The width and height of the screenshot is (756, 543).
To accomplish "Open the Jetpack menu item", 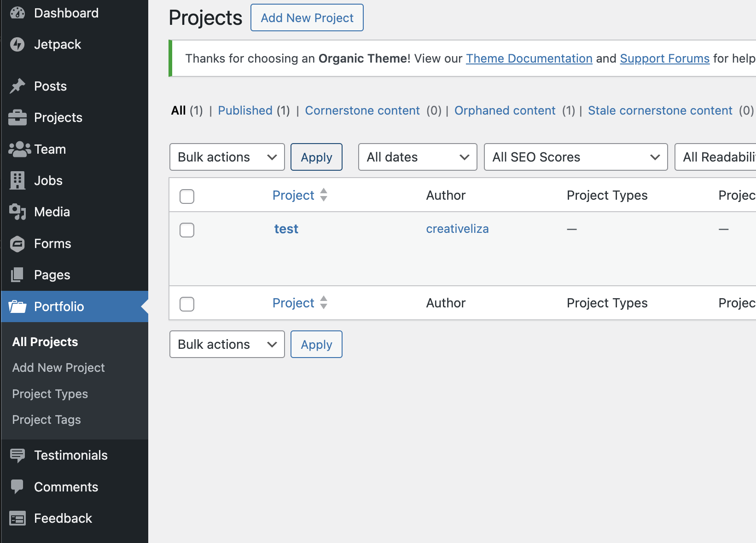I will 58,44.
